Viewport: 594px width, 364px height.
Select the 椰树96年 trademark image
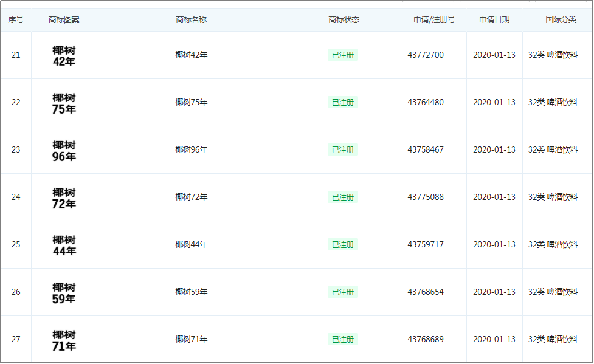[64, 150]
